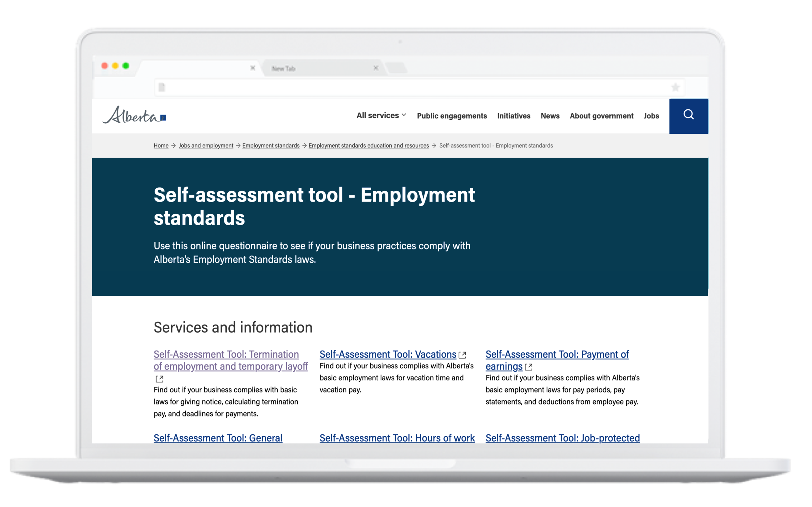The height and width of the screenshot is (507, 812).
Task: Open the Initiatives menu item
Action: pyautogui.click(x=514, y=116)
